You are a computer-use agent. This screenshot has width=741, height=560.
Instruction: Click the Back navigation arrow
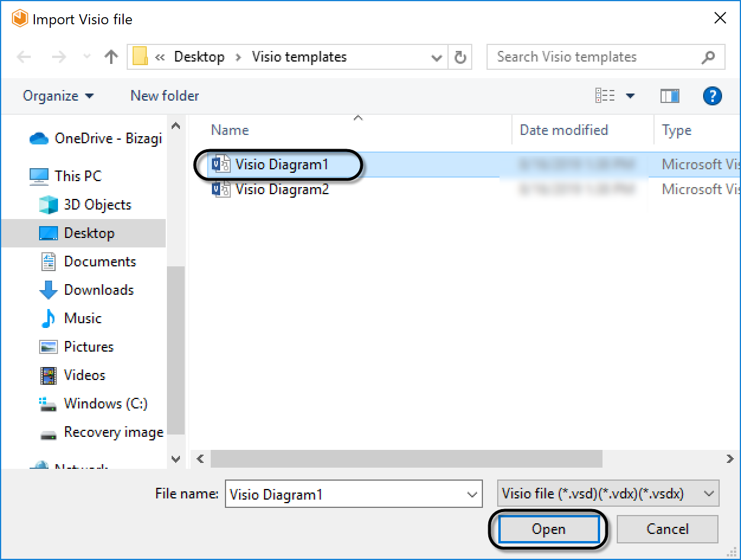24,57
